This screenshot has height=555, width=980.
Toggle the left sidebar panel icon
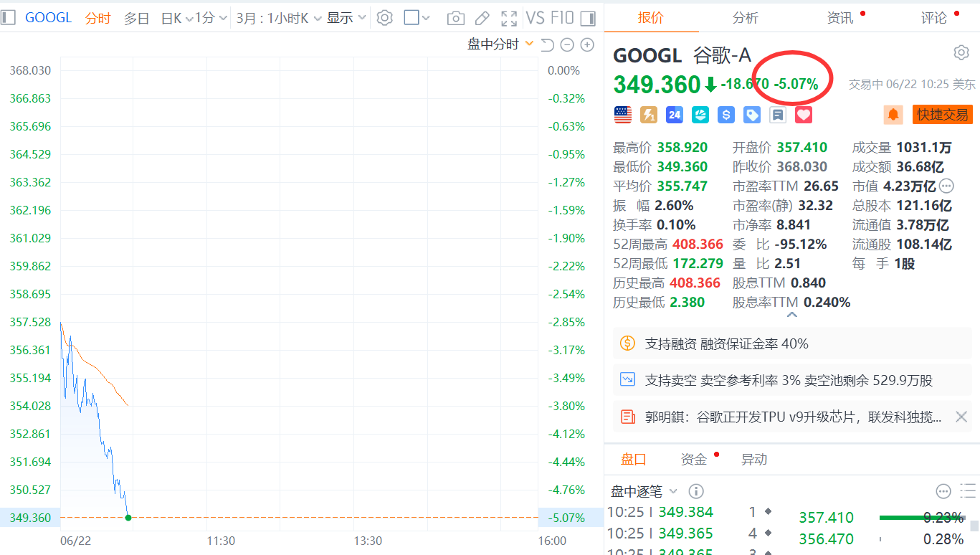tap(9, 18)
